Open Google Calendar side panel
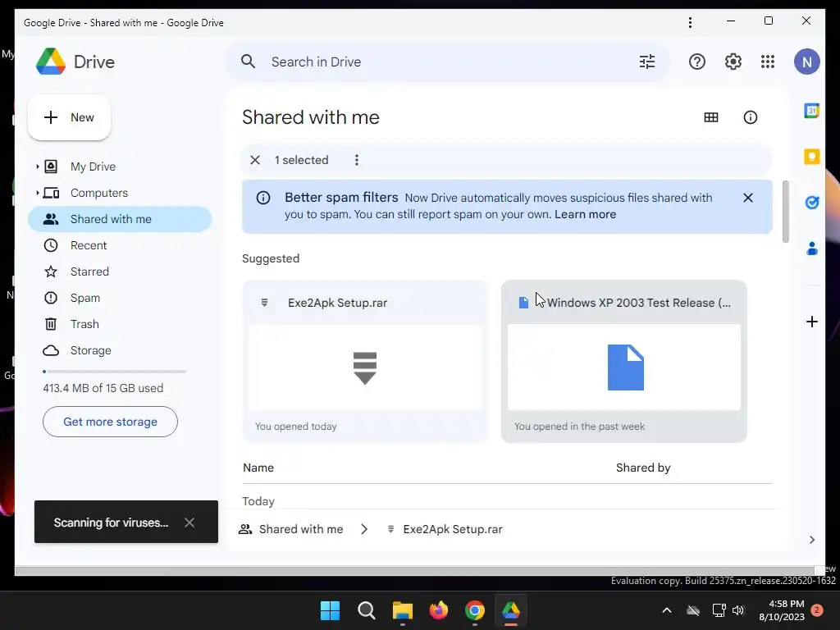This screenshot has width=840, height=630. click(811, 111)
